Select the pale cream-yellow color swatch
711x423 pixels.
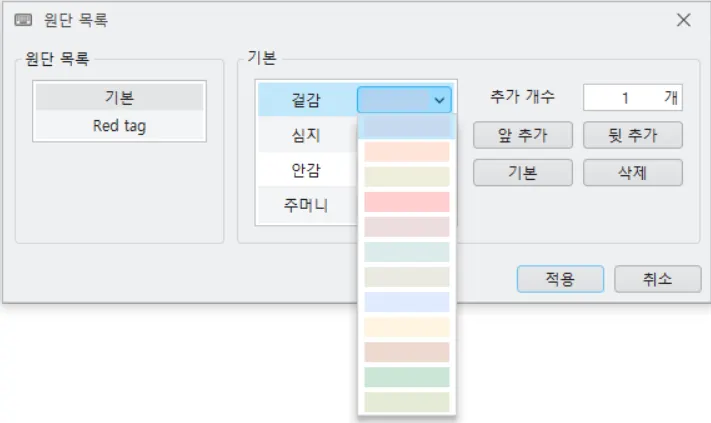407,327
